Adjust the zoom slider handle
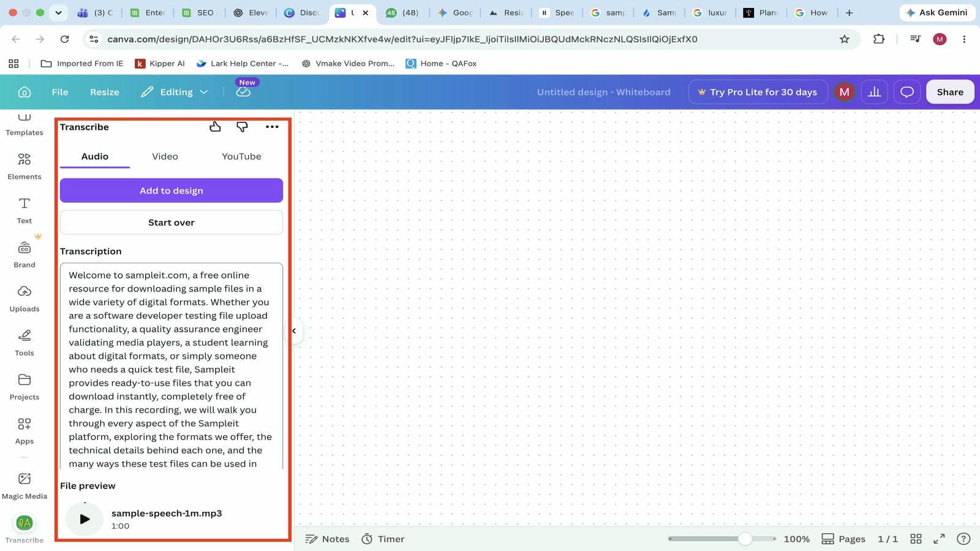 (745, 539)
